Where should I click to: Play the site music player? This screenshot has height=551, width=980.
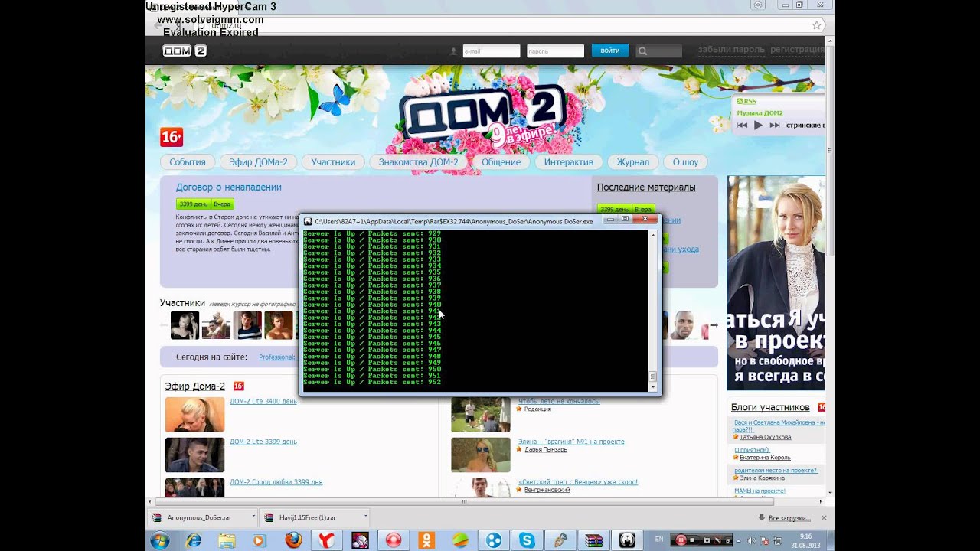tap(758, 125)
